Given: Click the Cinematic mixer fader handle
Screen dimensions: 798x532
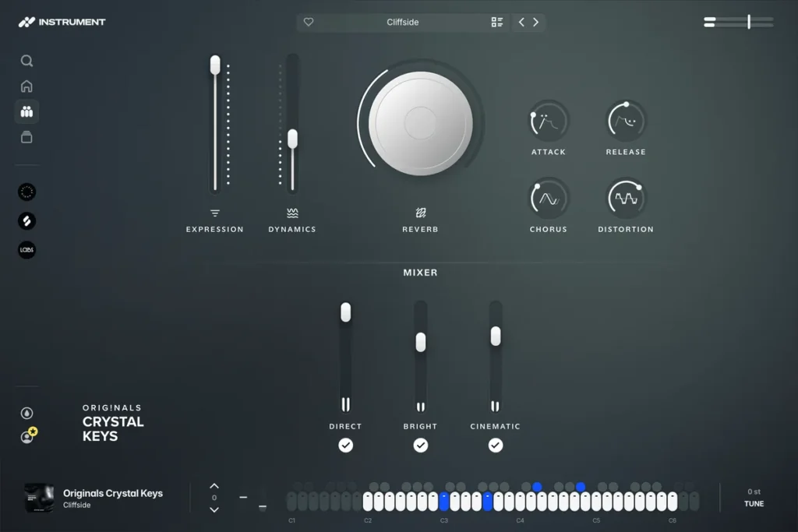Looking at the screenshot, I should point(495,336).
